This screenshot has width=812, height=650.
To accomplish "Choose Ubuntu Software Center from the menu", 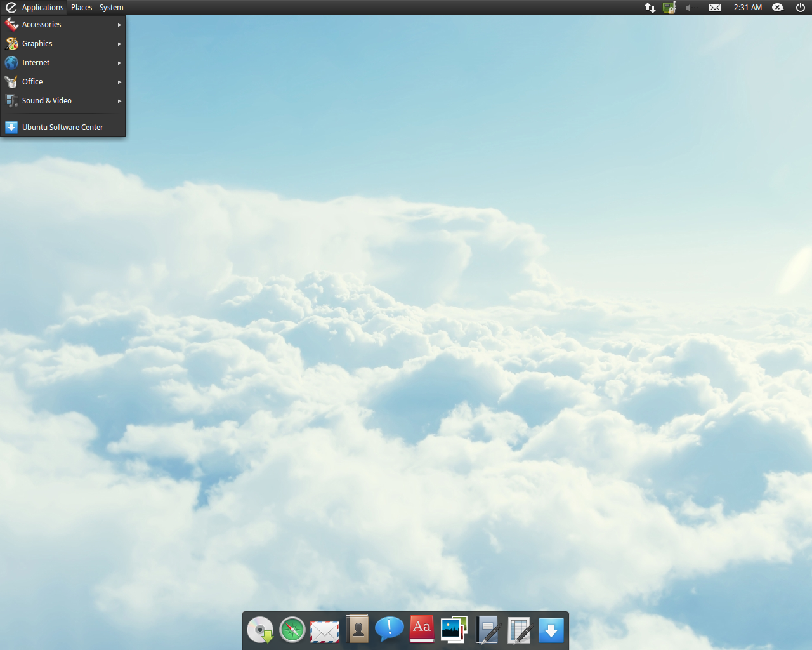I will point(63,128).
